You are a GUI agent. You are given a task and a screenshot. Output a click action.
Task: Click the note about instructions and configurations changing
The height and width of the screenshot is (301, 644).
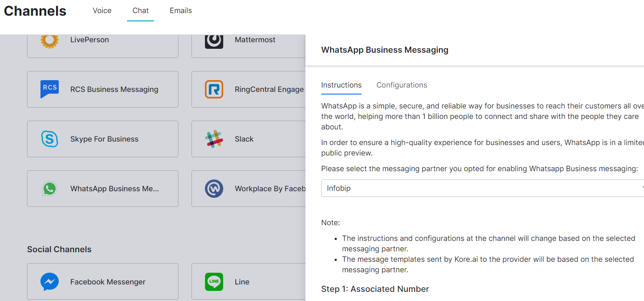click(489, 244)
